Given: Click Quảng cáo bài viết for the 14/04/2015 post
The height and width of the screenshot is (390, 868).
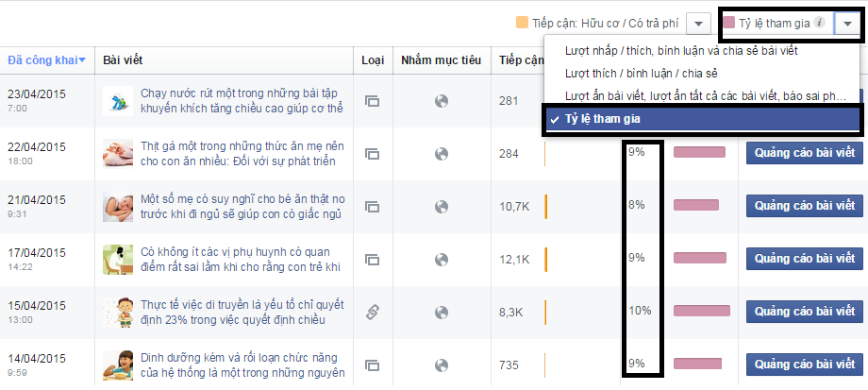Looking at the screenshot, I should point(805,365).
